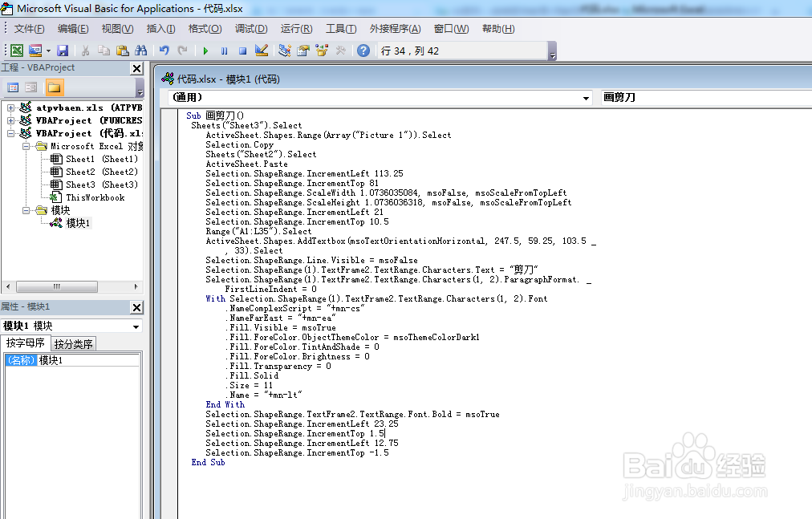This screenshot has width=812, height=519.
Task: Open the 画剪刀 procedure dropdown box
Action: pos(706,97)
